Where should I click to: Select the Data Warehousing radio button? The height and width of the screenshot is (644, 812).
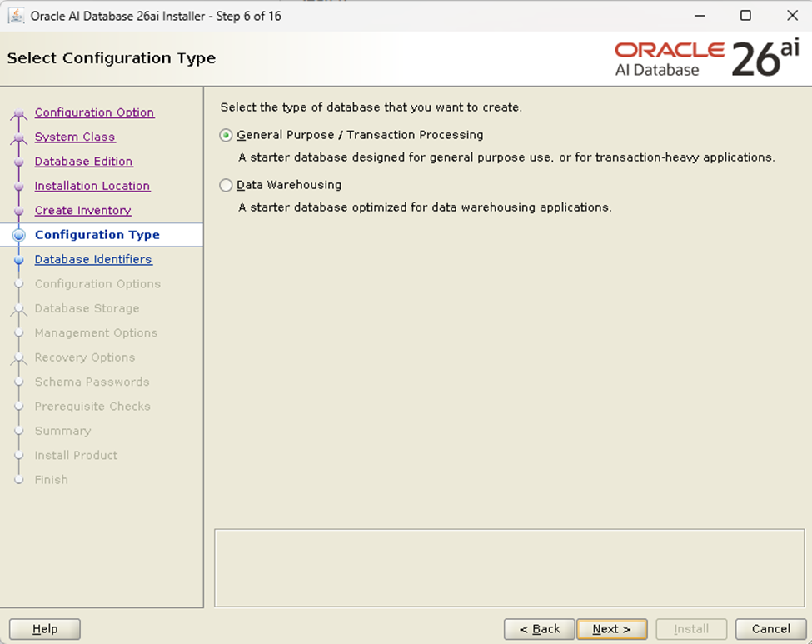click(226, 186)
